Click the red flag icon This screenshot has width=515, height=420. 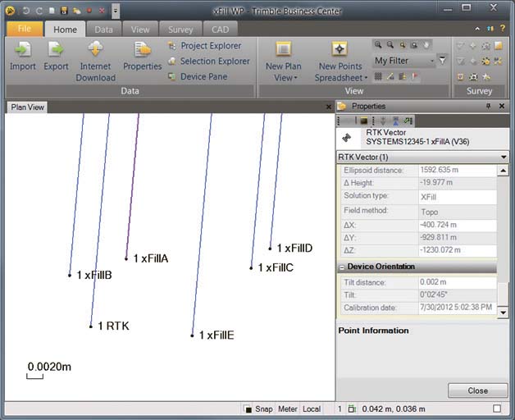click(x=415, y=76)
